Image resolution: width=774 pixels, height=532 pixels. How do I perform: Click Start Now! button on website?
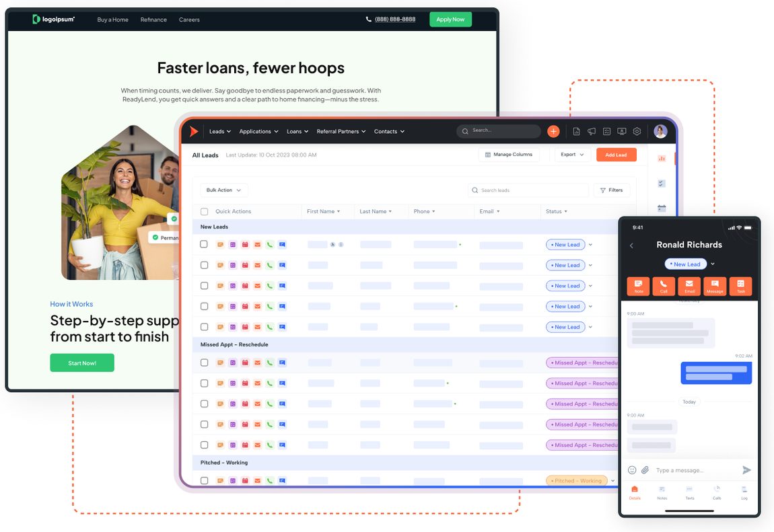(82, 363)
